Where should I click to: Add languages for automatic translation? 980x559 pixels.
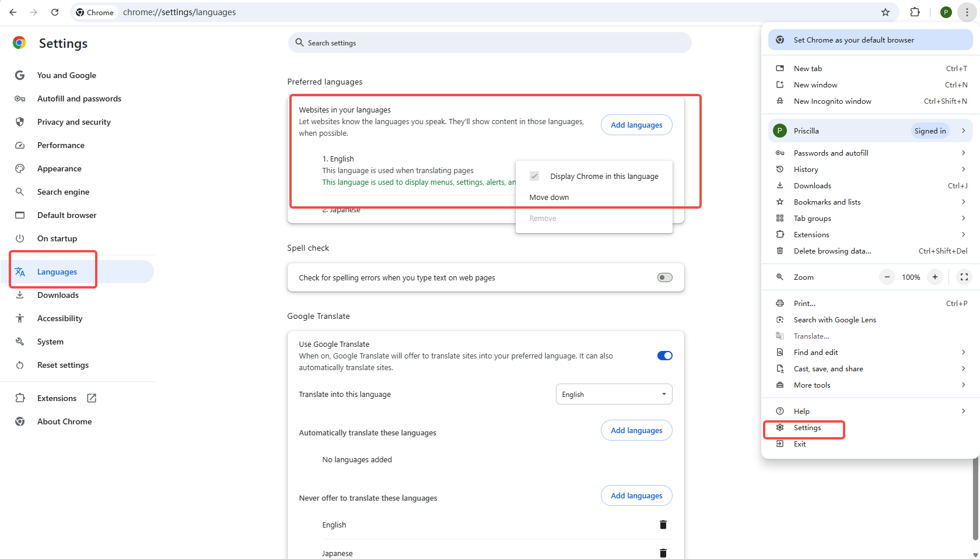636,430
